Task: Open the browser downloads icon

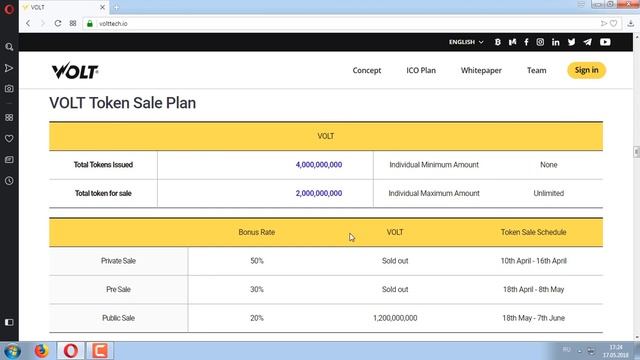Action: pos(631,24)
